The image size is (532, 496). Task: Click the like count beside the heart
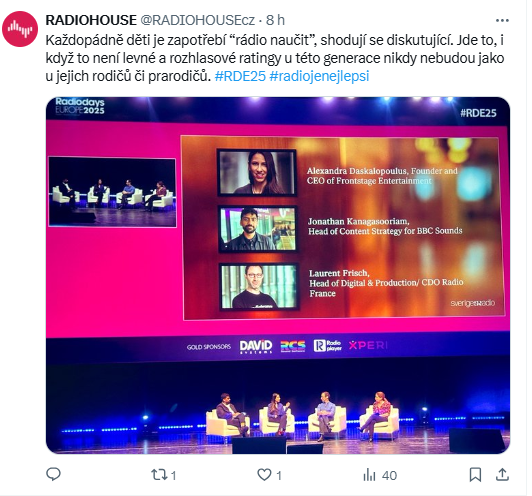click(x=279, y=476)
